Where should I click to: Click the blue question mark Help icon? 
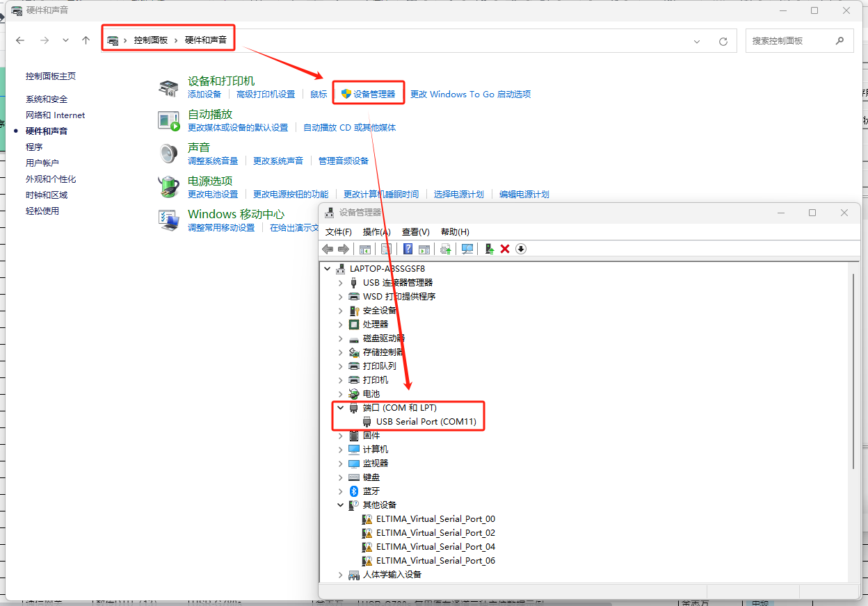pyautogui.click(x=408, y=249)
